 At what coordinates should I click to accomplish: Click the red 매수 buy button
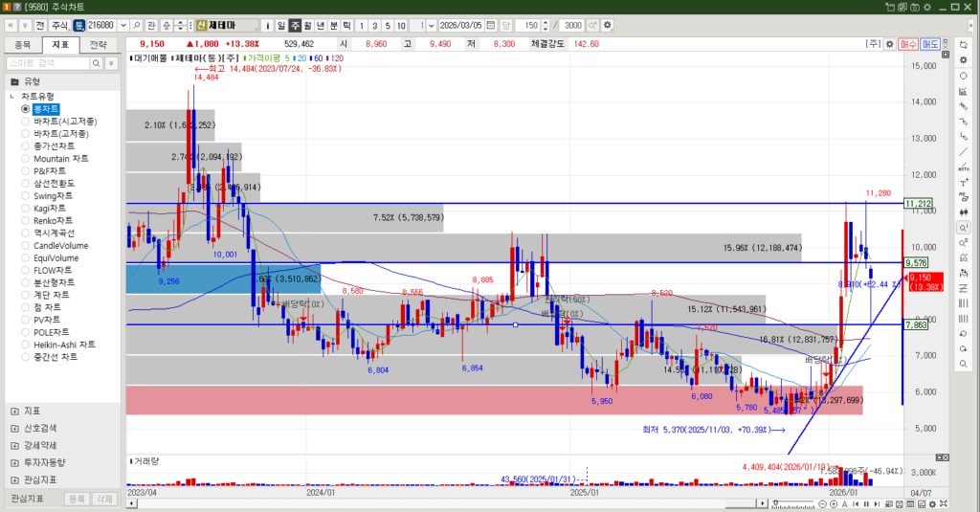point(908,44)
